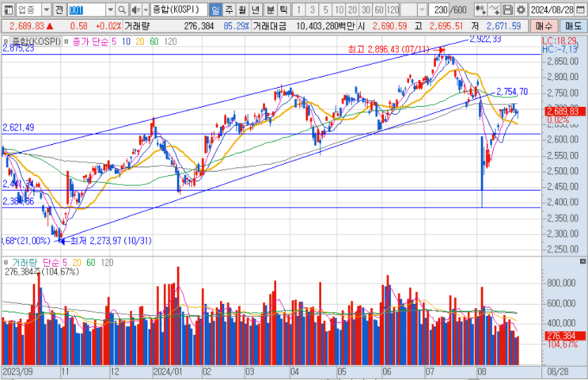Image resolution: width=588 pixels, height=380 pixels.
Task: Switch to weekly 주 chart period
Action: coord(230,9)
